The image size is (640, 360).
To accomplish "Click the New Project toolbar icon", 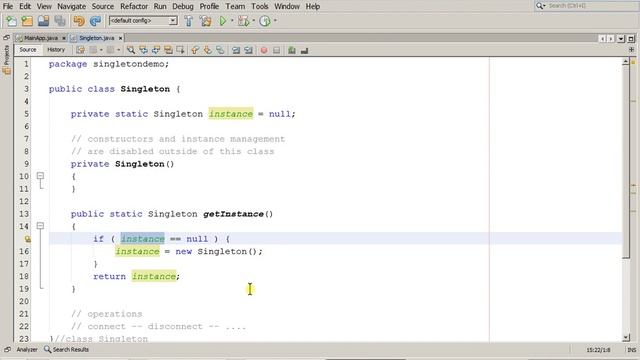I will pos(27,21).
